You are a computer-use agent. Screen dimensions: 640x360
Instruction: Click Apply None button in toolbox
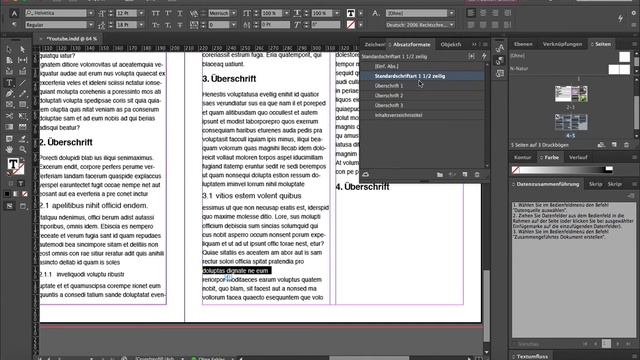pos(25,194)
